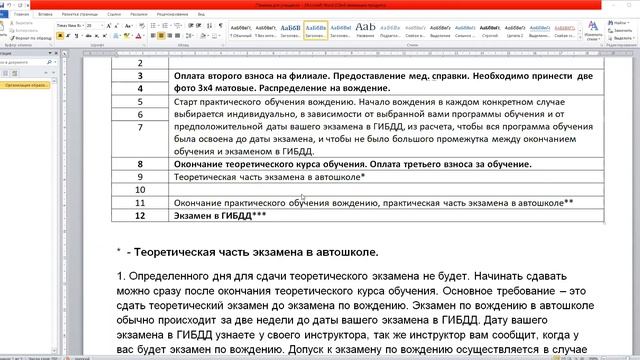
Task: Close the Navigation pane
Action: pos(56,53)
